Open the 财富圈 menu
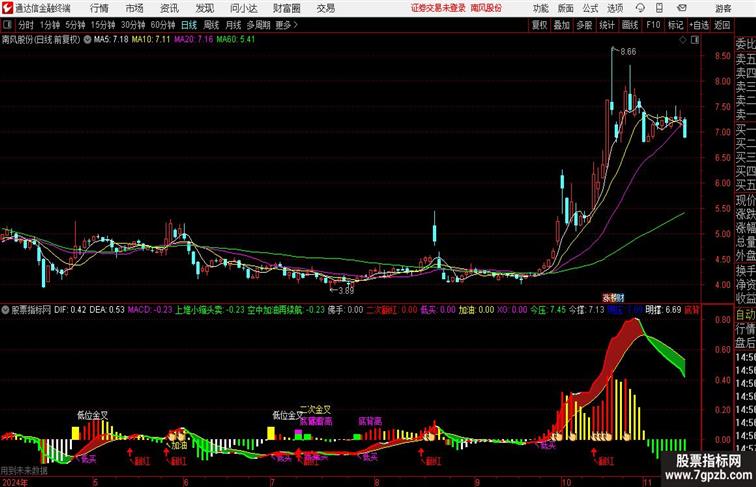This screenshot has width=756, height=487. point(286,8)
